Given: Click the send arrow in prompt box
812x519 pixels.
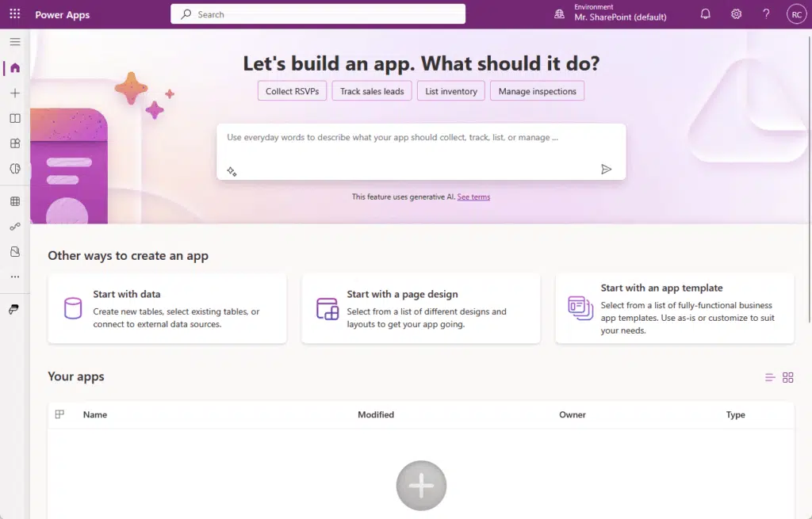Looking at the screenshot, I should 606,170.
